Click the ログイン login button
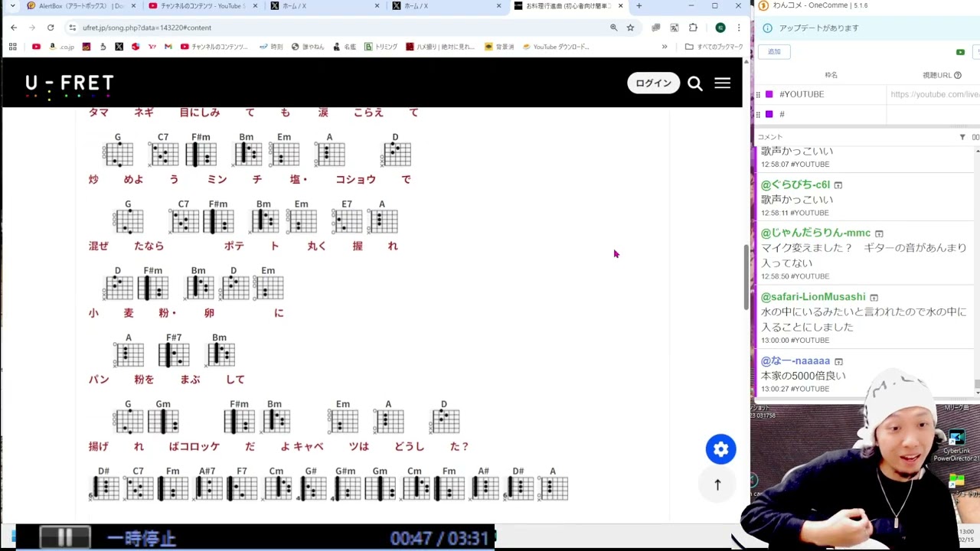The image size is (980, 551). click(653, 83)
